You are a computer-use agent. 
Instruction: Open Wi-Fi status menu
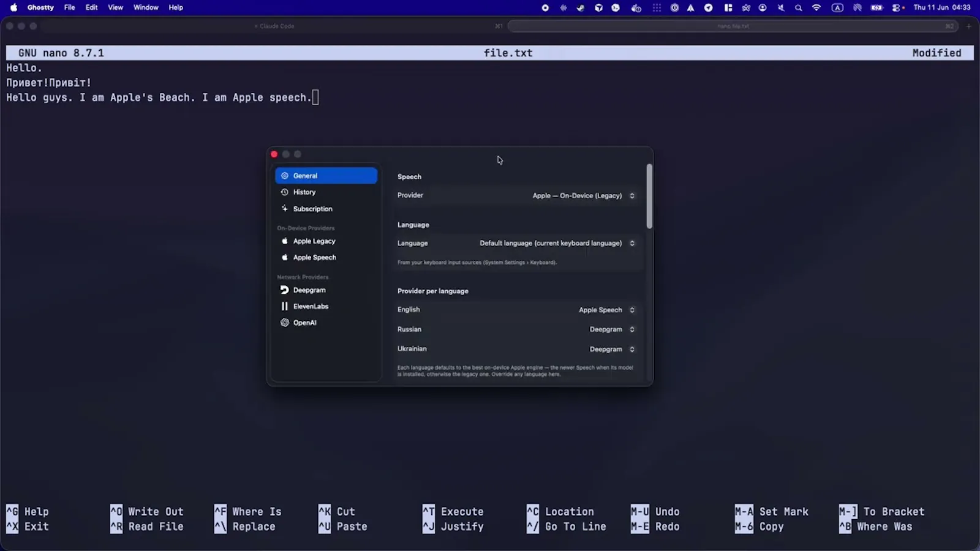pyautogui.click(x=816, y=8)
